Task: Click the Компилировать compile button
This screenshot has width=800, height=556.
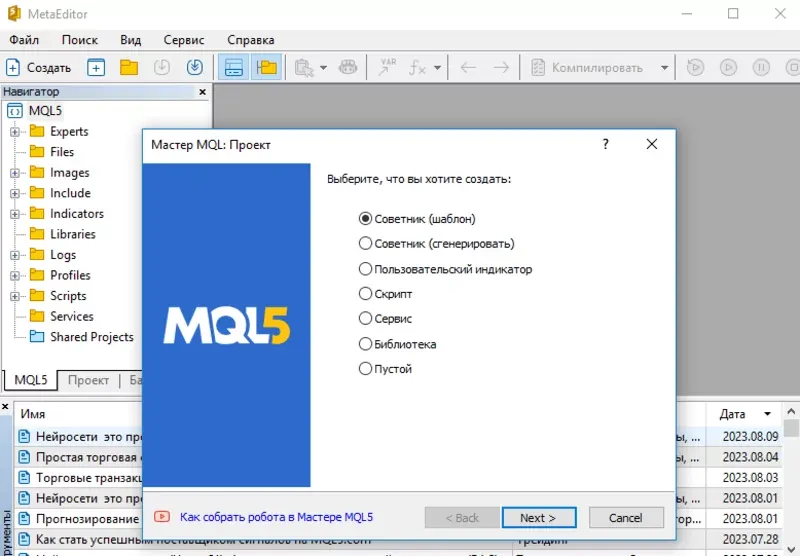Action: [x=587, y=67]
